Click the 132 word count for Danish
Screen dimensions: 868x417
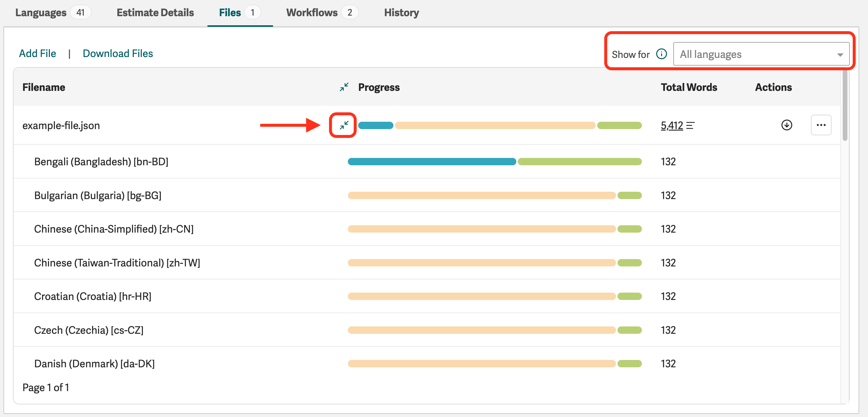[x=668, y=363]
